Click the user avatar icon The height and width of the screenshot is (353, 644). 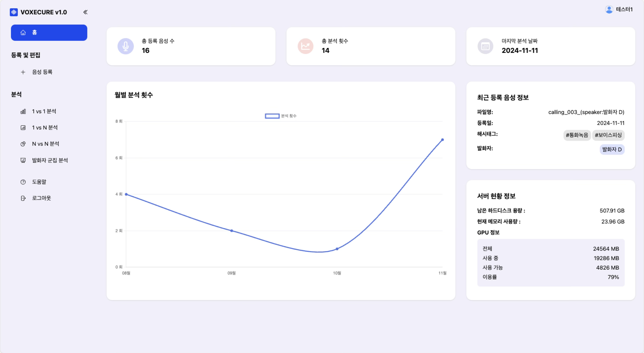coord(609,10)
